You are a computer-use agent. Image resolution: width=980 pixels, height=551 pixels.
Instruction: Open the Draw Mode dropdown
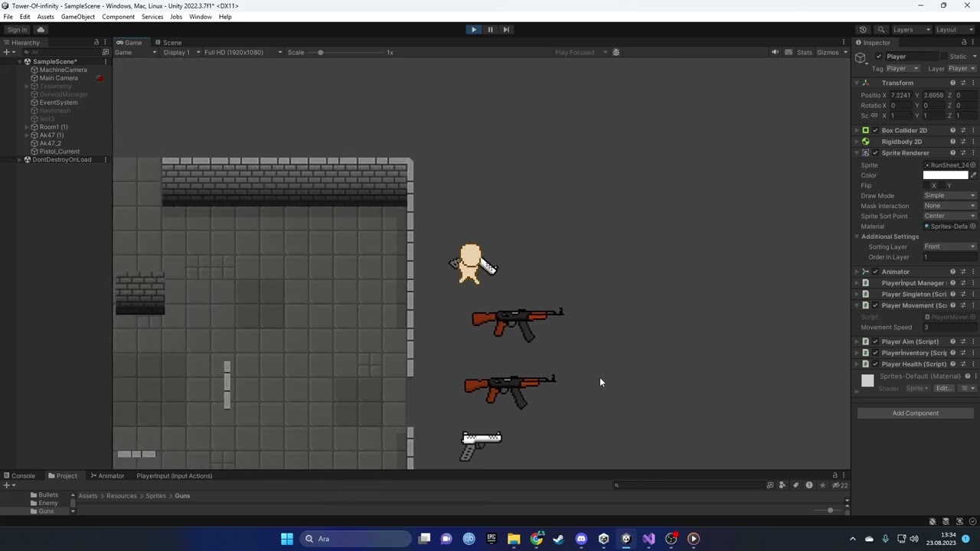[949, 195]
